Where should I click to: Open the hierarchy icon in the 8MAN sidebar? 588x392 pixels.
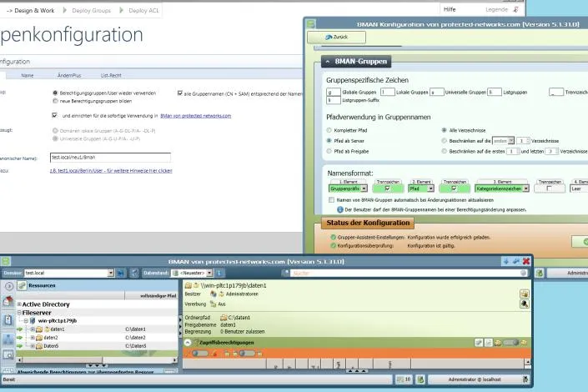(8, 339)
